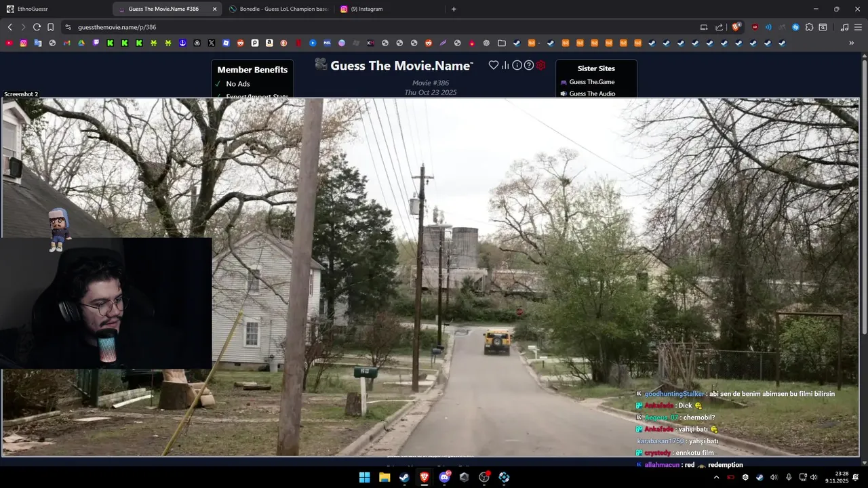Go back with the browser back arrow
The height and width of the screenshot is (488, 868).
pyautogui.click(x=9, y=27)
